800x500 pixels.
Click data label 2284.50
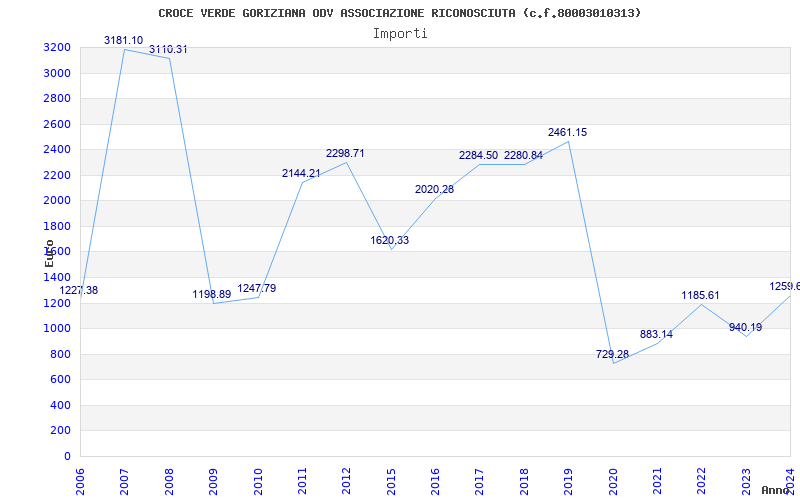(479, 156)
